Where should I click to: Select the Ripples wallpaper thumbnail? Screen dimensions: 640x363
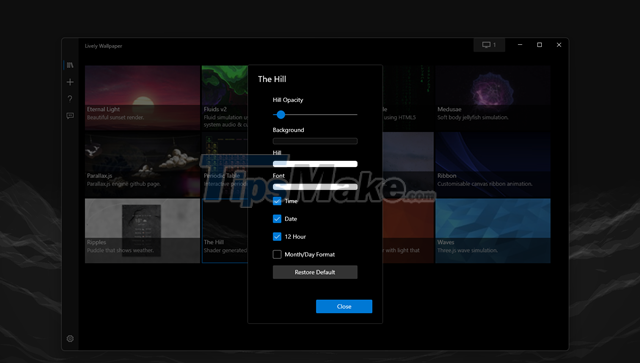(x=142, y=231)
